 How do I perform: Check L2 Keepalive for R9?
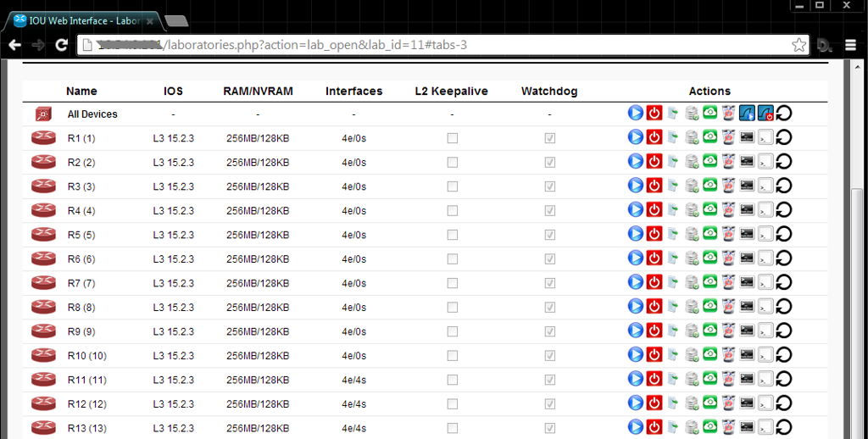pos(453,331)
